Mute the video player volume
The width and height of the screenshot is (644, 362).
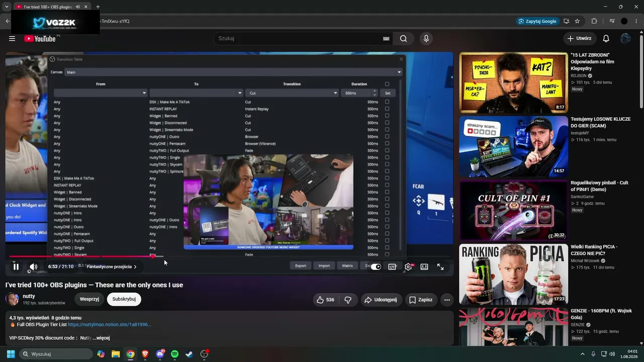coord(33,267)
